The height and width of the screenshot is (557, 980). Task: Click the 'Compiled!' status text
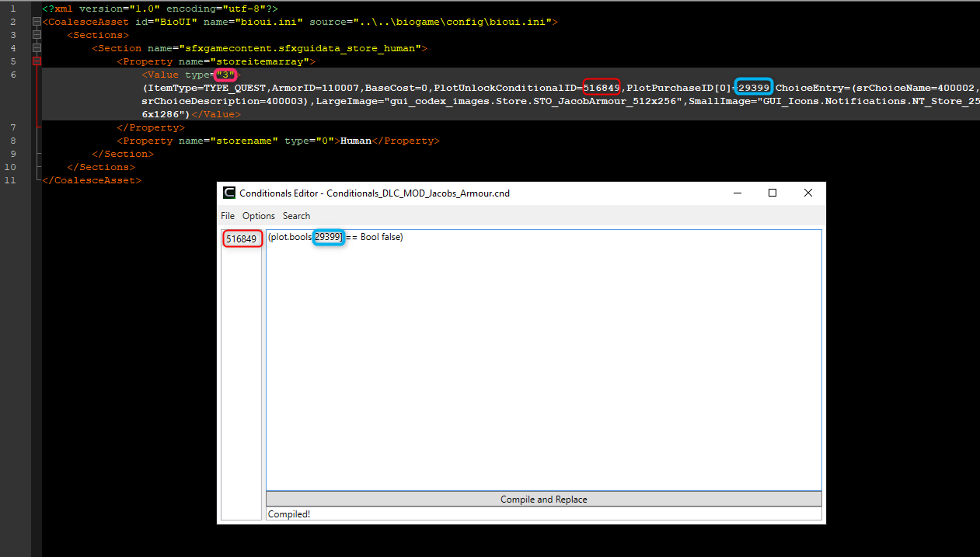pos(289,514)
